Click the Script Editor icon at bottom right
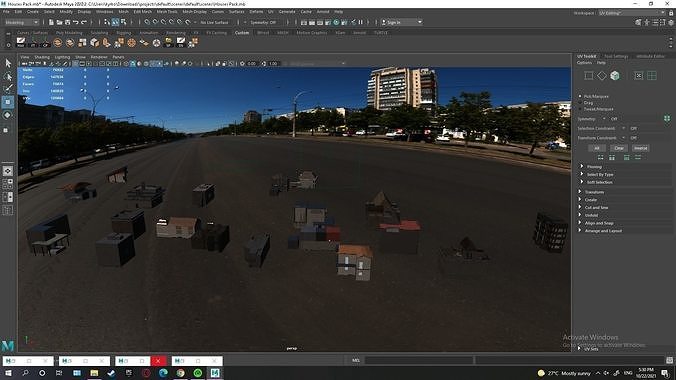Image resolution: width=676 pixels, height=380 pixels. (x=669, y=360)
